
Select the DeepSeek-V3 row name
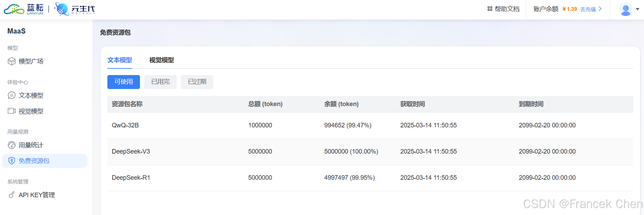pos(131,151)
